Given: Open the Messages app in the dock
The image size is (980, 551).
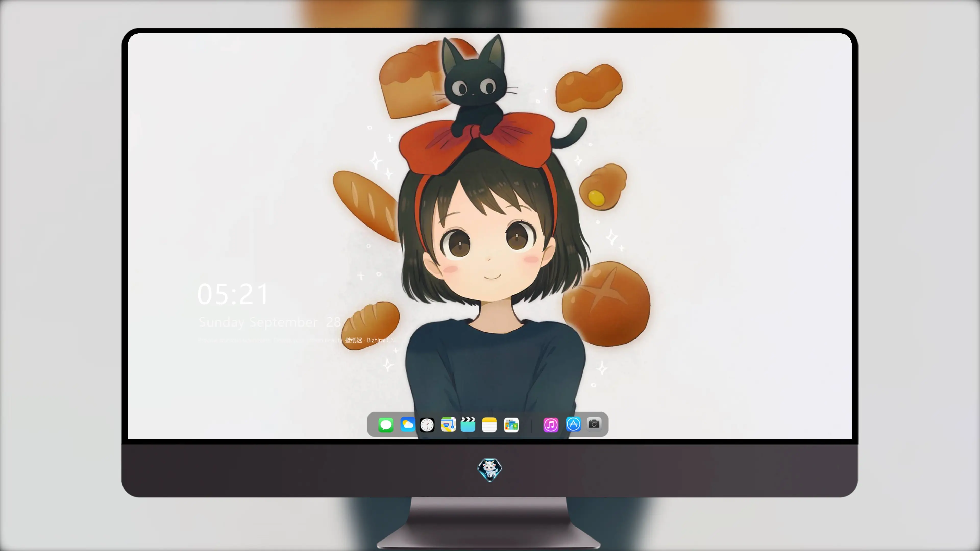Looking at the screenshot, I should pyautogui.click(x=386, y=425).
